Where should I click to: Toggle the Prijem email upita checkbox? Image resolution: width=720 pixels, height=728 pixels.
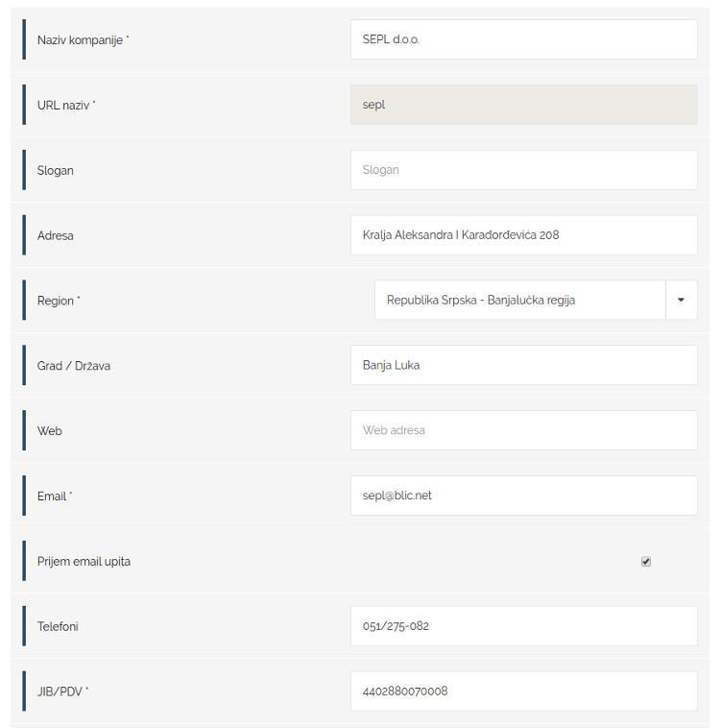646,561
